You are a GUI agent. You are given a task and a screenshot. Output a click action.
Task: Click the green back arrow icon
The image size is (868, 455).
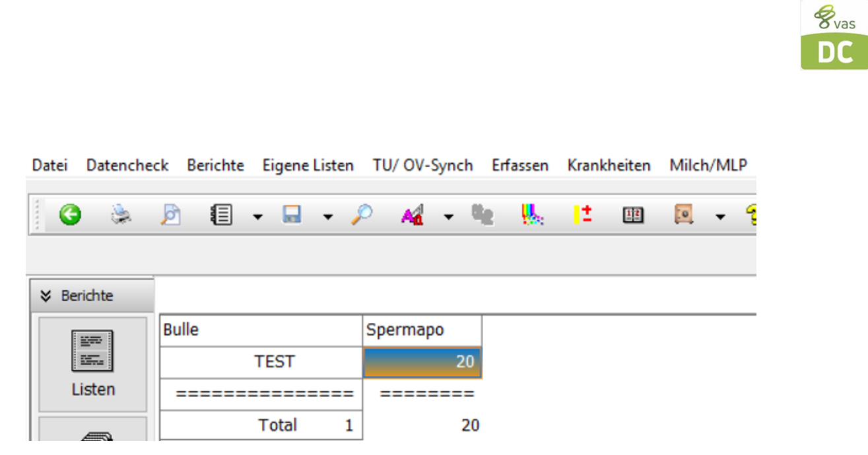70,215
